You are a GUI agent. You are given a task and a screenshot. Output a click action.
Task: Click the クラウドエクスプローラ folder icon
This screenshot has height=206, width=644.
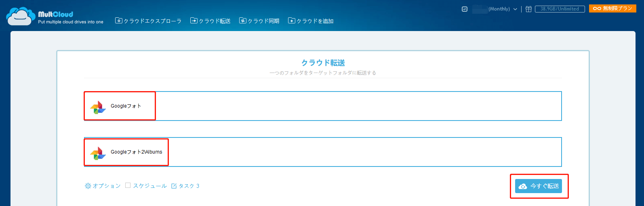pyautogui.click(x=119, y=21)
